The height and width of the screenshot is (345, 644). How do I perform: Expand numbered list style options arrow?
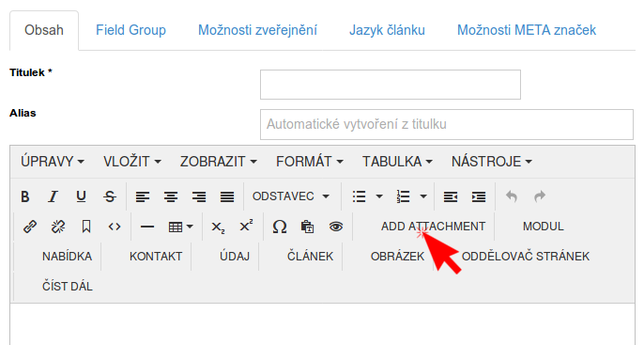(x=423, y=196)
